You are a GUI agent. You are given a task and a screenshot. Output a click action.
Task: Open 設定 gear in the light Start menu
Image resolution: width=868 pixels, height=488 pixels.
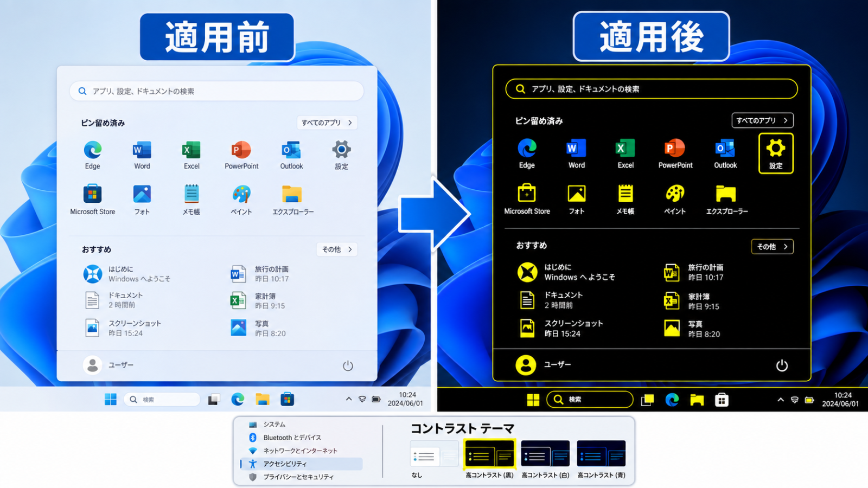coord(341,155)
